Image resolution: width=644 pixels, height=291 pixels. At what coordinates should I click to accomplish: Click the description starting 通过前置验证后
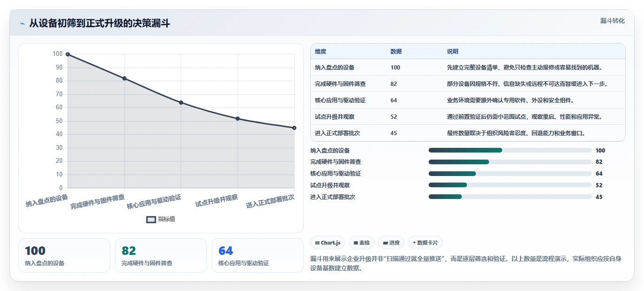[524, 117]
